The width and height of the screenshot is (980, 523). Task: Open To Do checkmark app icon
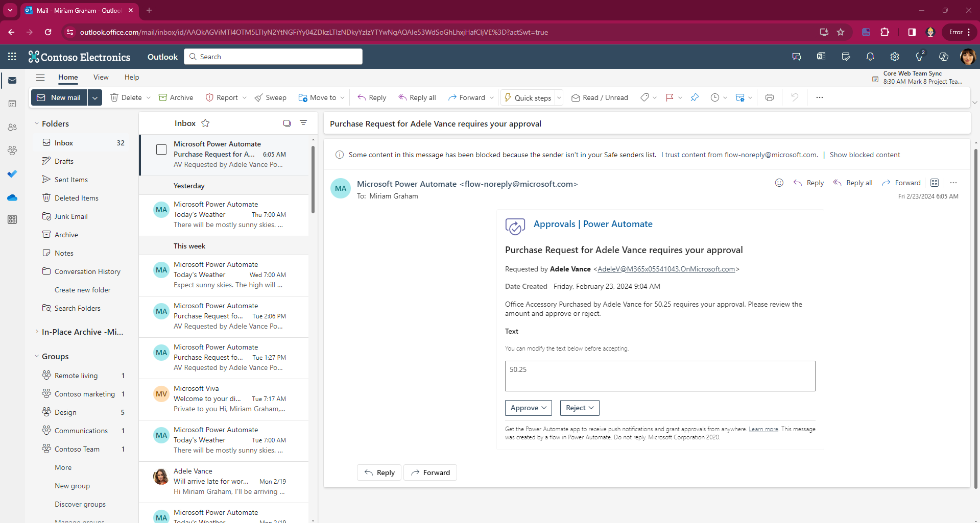tap(12, 173)
